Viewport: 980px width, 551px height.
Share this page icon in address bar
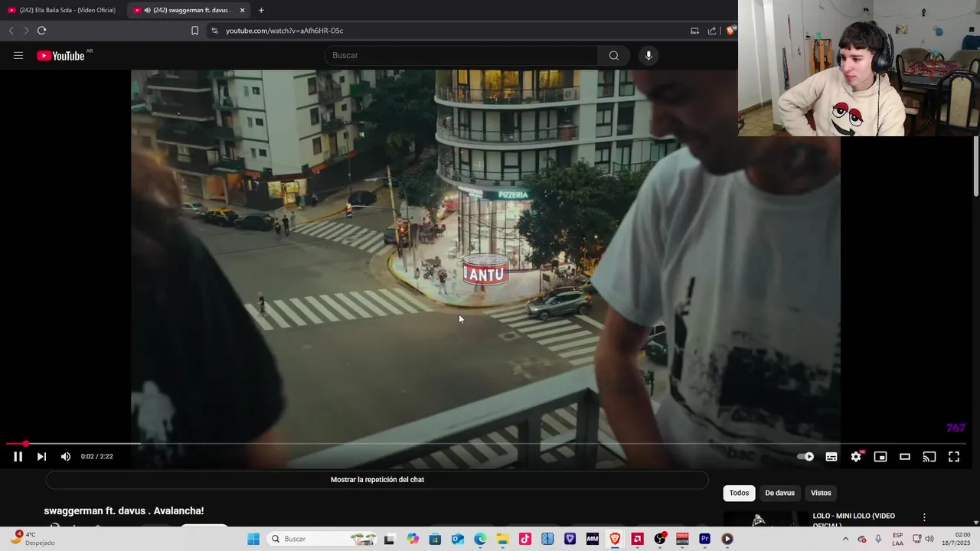click(x=712, y=31)
